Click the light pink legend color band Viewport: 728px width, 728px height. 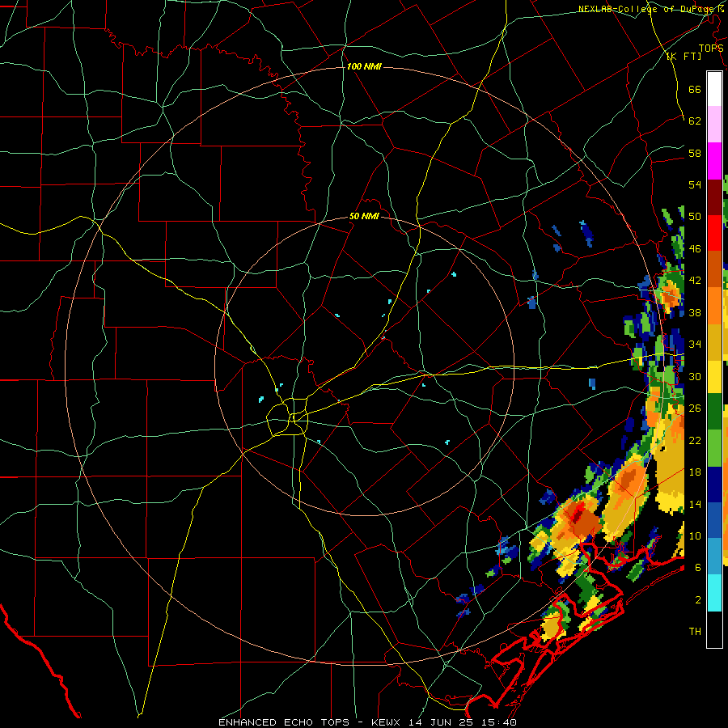coord(714,125)
